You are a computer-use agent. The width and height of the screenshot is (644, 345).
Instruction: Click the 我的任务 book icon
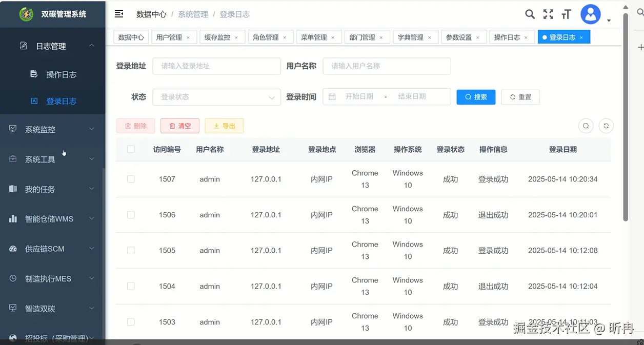pyautogui.click(x=13, y=189)
